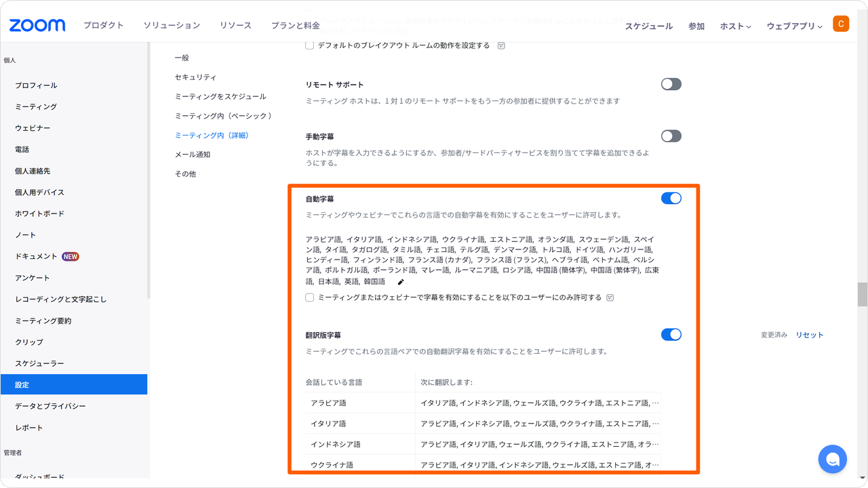Open プランと料金 page
This screenshot has width=868, height=488.
296,25
